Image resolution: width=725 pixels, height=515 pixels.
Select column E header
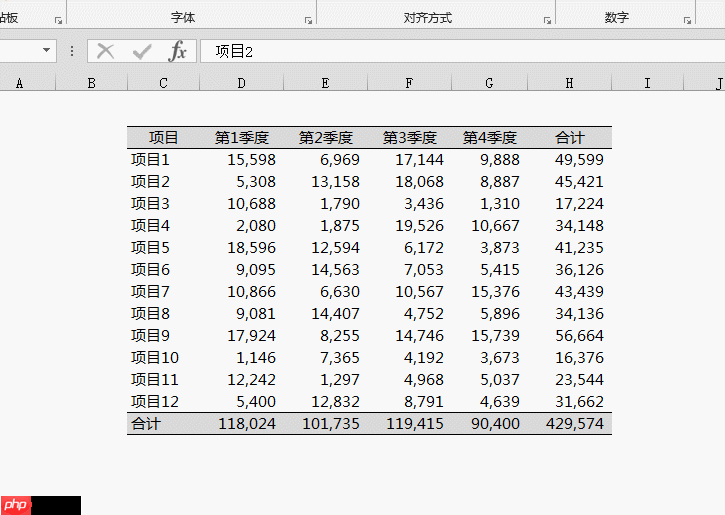pyautogui.click(x=326, y=83)
